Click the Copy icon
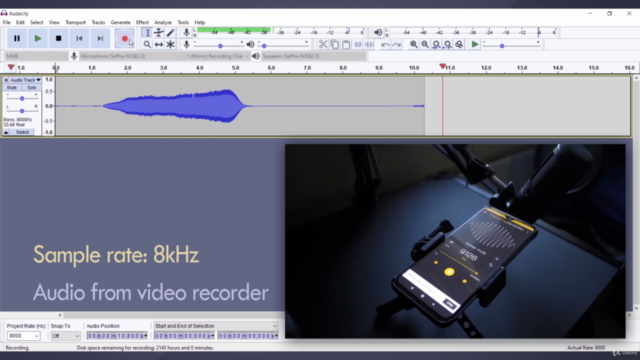 point(335,44)
